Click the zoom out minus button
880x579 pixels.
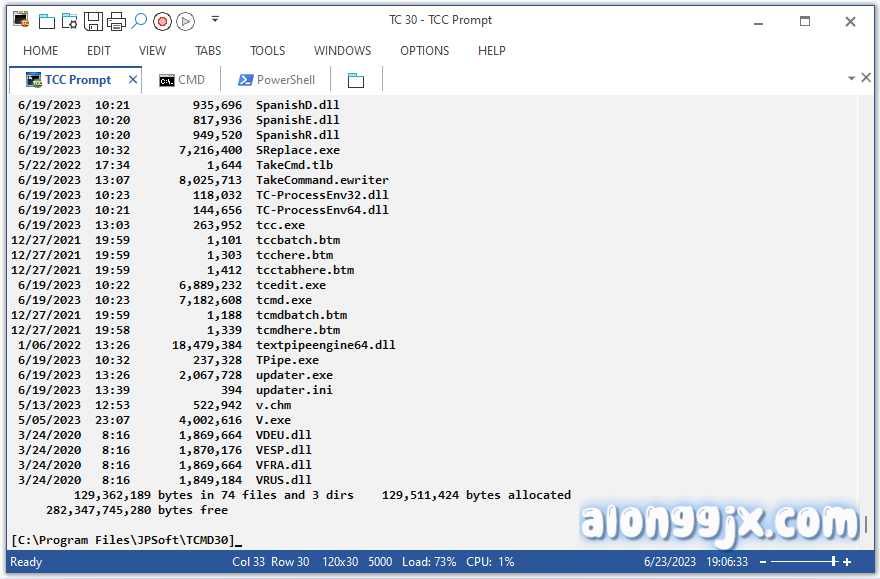[763, 562]
